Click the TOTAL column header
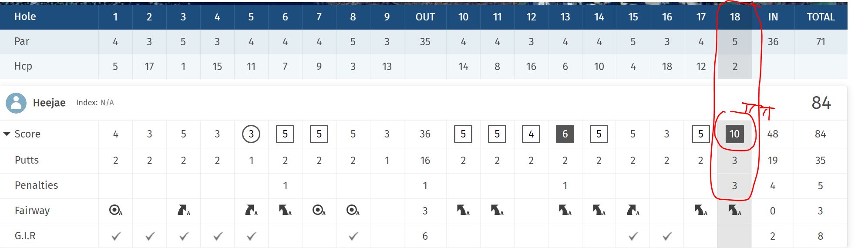This screenshot has height=248, width=868. click(x=821, y=17)
